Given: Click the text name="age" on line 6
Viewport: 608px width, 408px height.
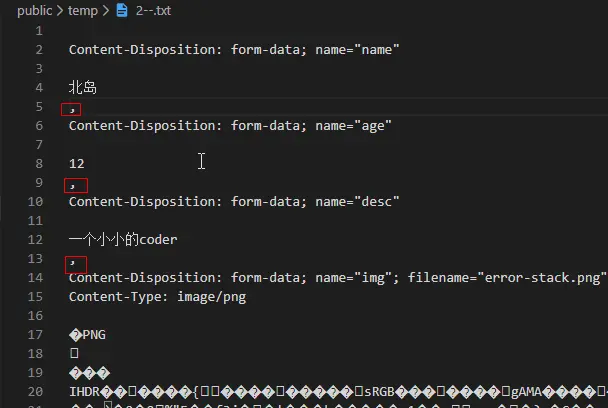Looking at the screenshot, I should 353,126.
